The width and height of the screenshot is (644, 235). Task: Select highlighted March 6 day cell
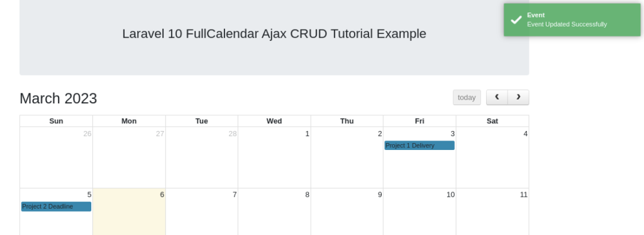[129, 212]
